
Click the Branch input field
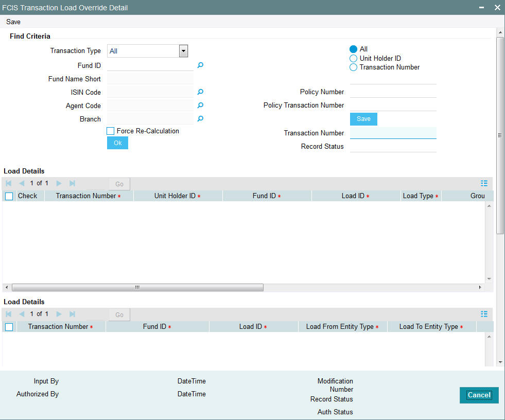click(150, 119)
